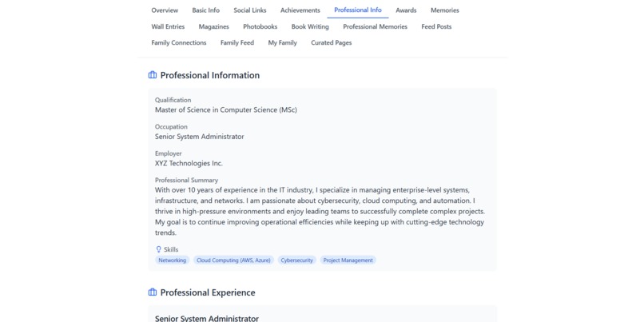Open the My Family tab
This screenshot has height=322, width=644.
tap(283, 42)
